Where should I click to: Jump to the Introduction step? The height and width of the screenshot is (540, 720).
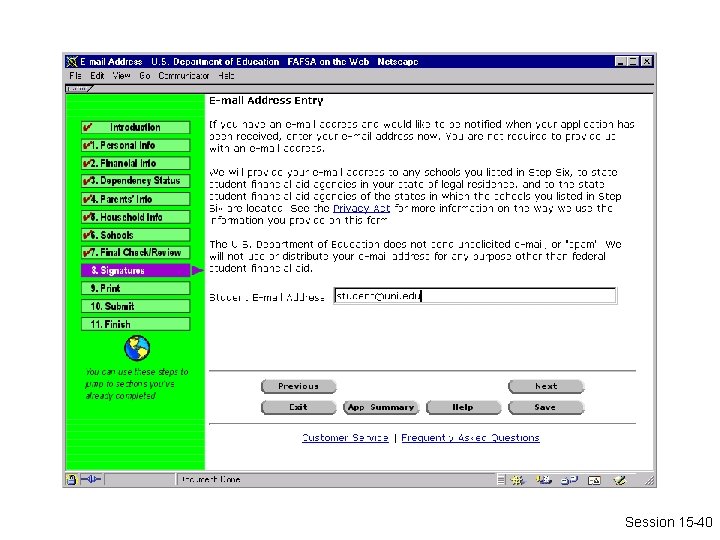tap(135, 127)
